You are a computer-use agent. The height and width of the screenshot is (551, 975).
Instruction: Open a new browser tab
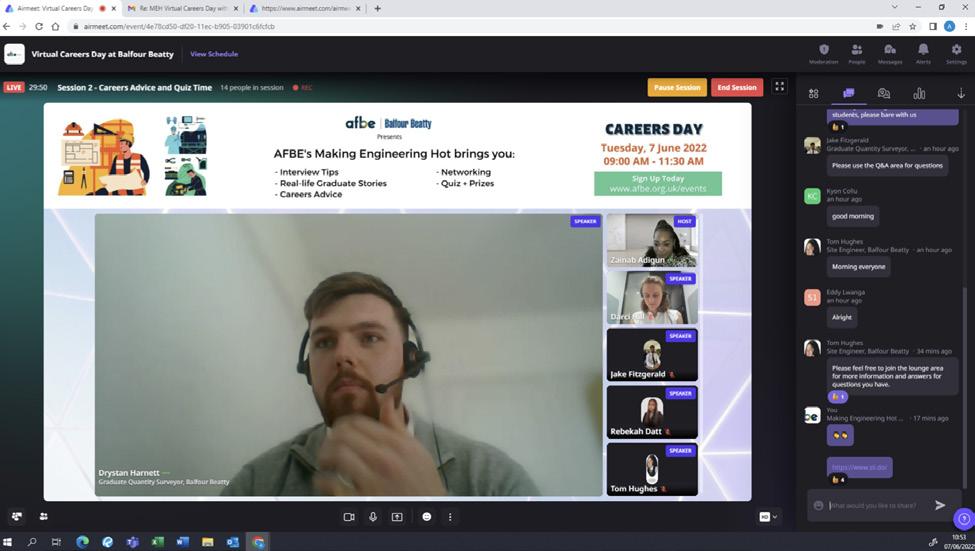377,9
